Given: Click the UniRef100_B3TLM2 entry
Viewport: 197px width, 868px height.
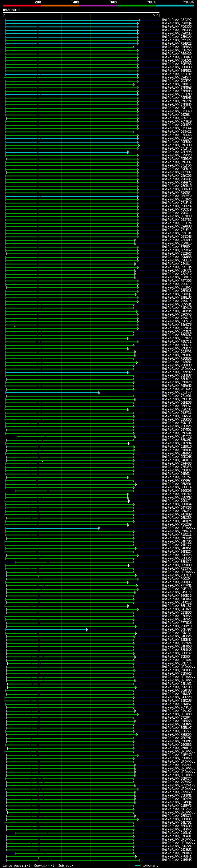Looking at the screenshot, I should coord(176,75).
